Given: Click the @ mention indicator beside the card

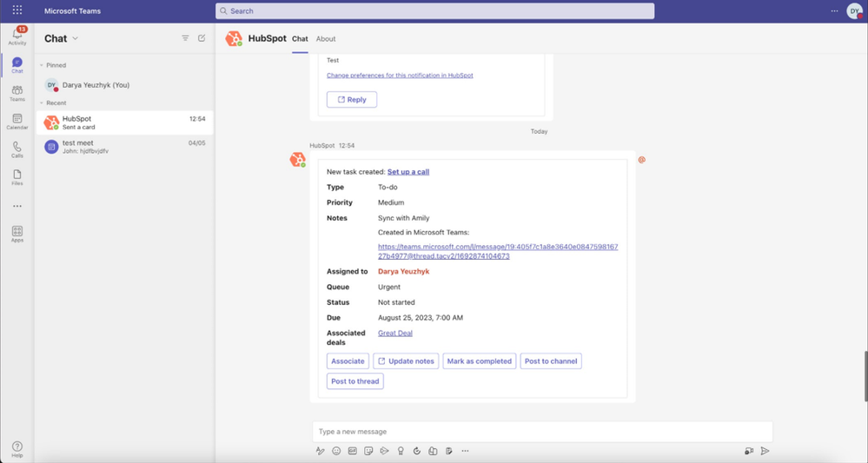Looking at the screenshot, I should point(641,160).
